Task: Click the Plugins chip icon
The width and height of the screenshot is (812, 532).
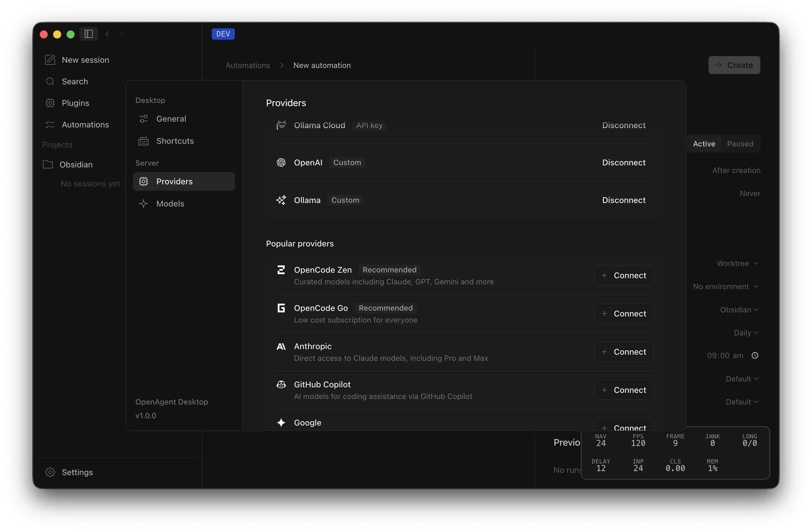Action: coord(50,103)
